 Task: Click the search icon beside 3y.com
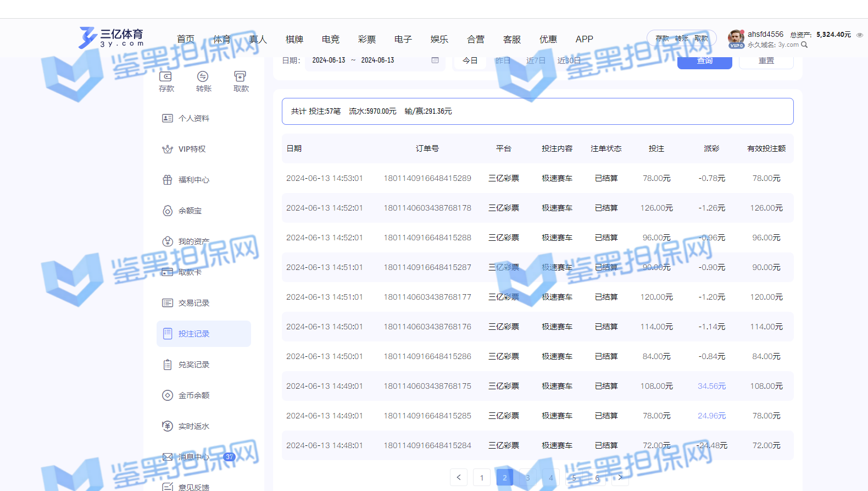(804, 45)
